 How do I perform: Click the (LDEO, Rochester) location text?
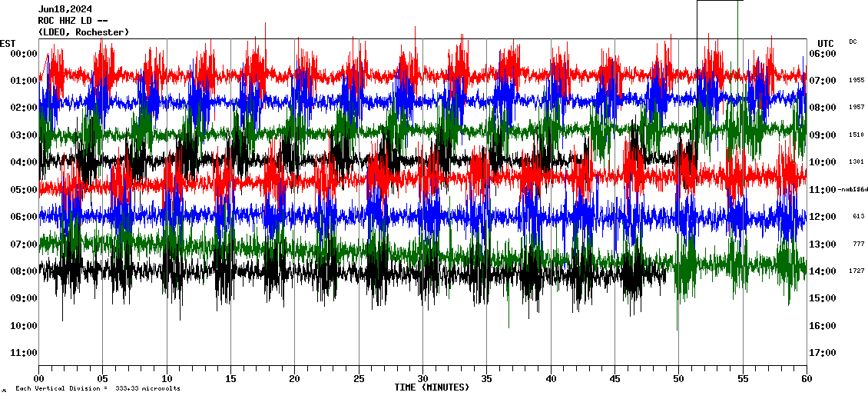83,32
